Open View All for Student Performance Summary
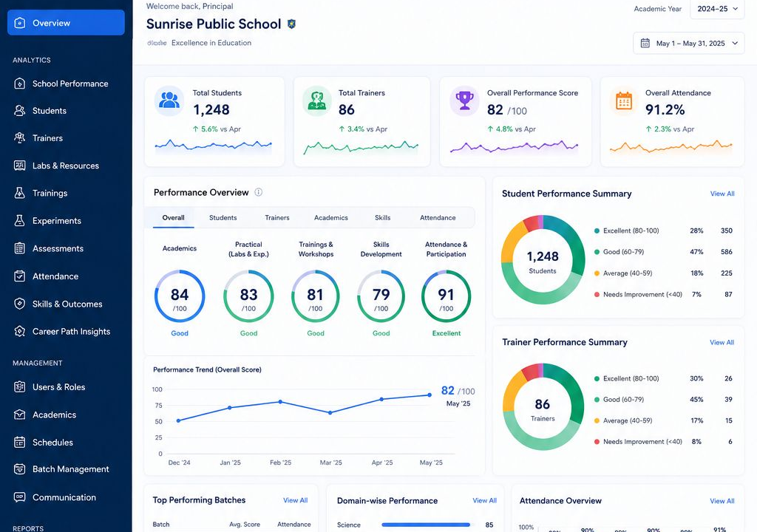Viewport: 757px width, 532px height. pyautogui.click(x=722, y=194)
